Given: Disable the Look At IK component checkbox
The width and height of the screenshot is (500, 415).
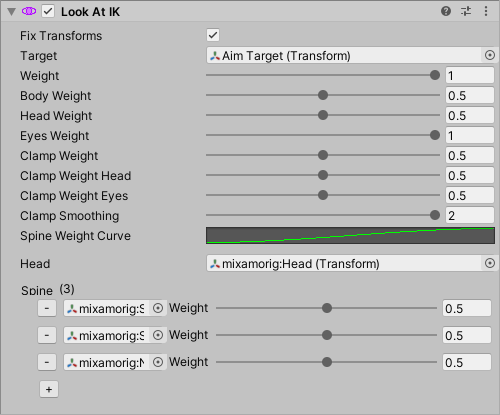Looking at the screenshot, I should (48, 11).
